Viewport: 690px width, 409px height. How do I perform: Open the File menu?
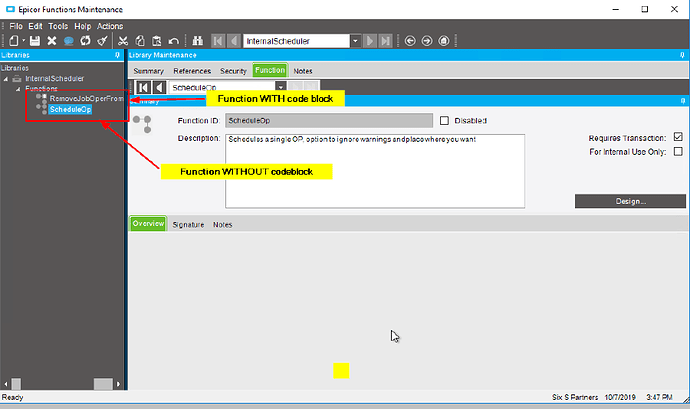tap(16, 26)
